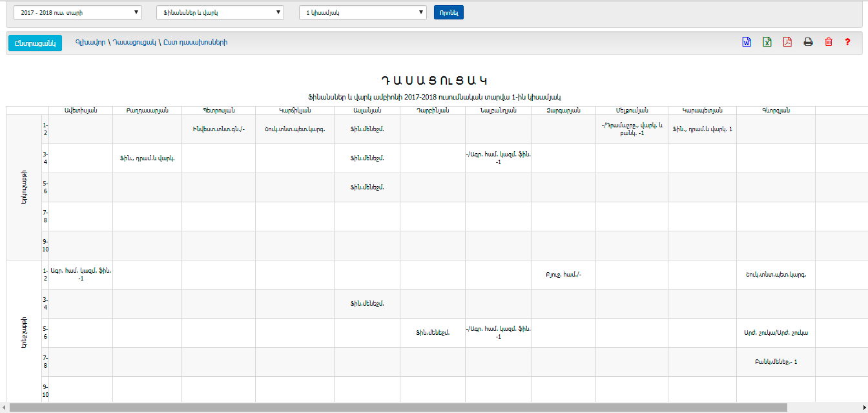
Task: Export timetable to Excel spreadsheet
Action: click(767, 42)
